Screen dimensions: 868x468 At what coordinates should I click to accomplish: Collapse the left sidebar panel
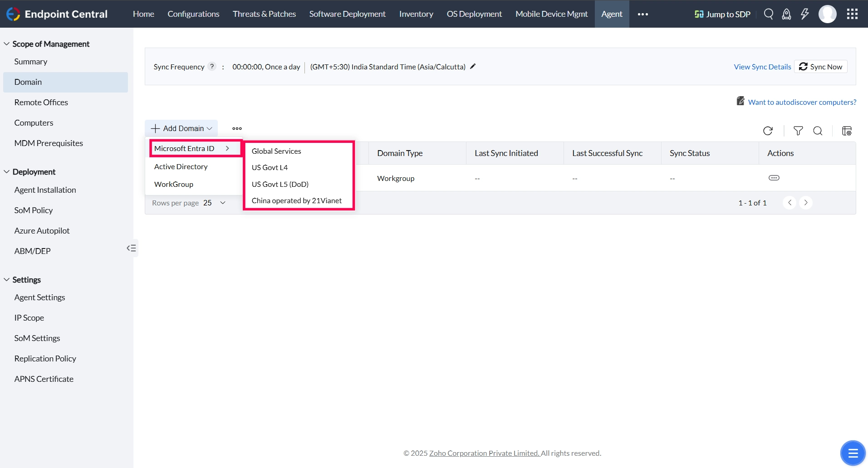tap(131, 248)
